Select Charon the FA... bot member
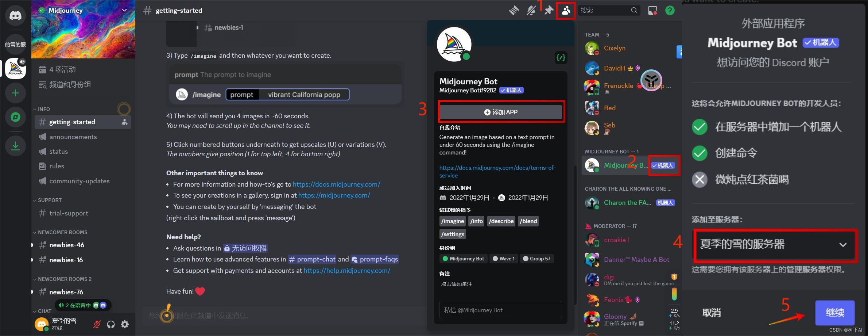Screen dimensions: 868x336 [x=630, y=203]
